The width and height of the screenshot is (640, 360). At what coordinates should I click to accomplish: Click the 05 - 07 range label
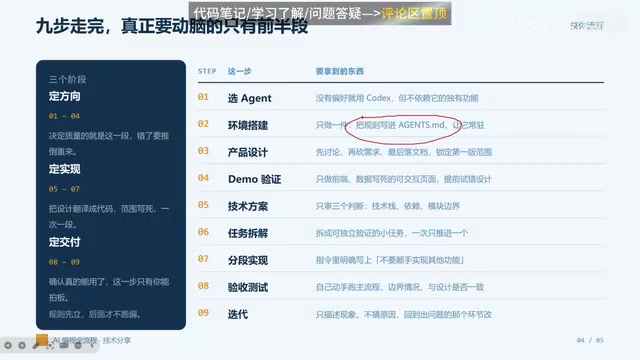point(64,189)
